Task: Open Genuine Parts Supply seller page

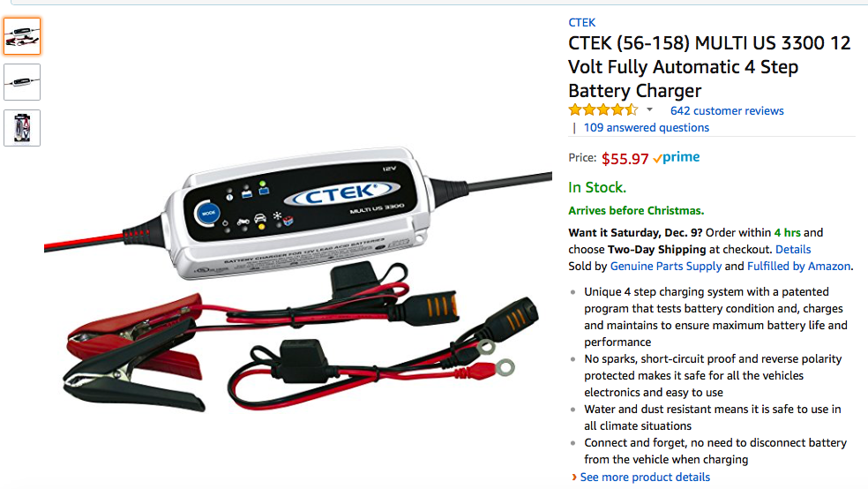Action: click(665, 266)
